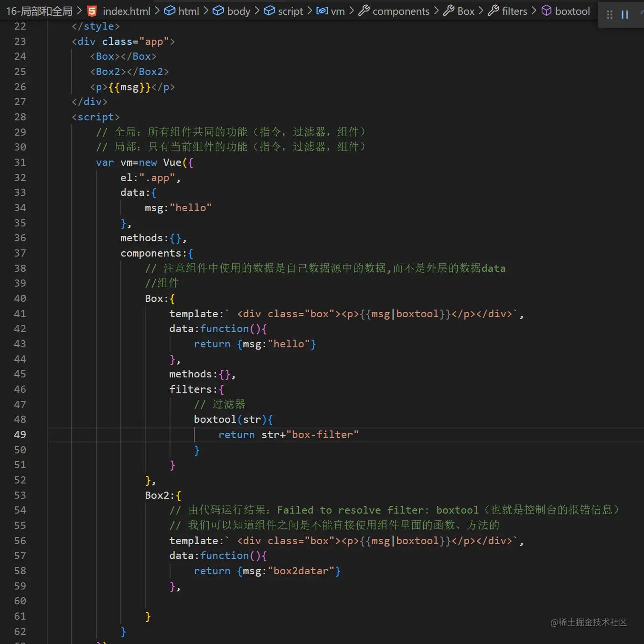Screen dimensions: 644x644
Task: Click 'msg:"hello"' on line 34
Action: 178,208
